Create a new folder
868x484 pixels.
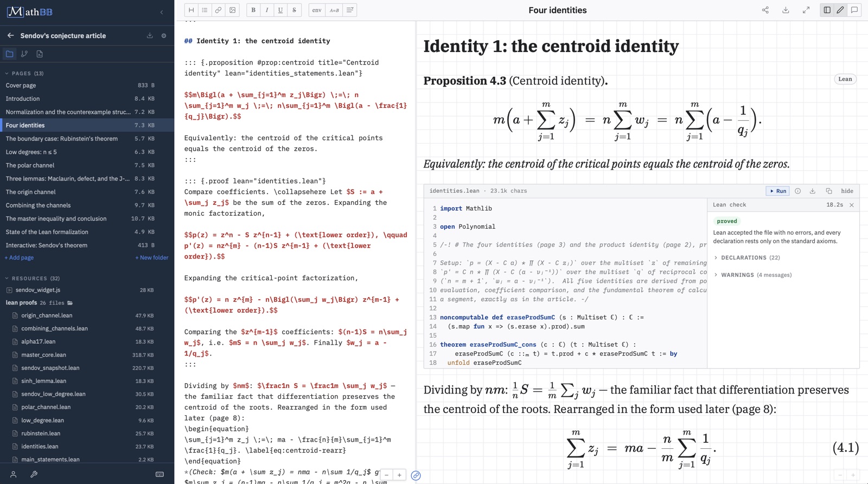pyautogui.click(x=152, y=257)
